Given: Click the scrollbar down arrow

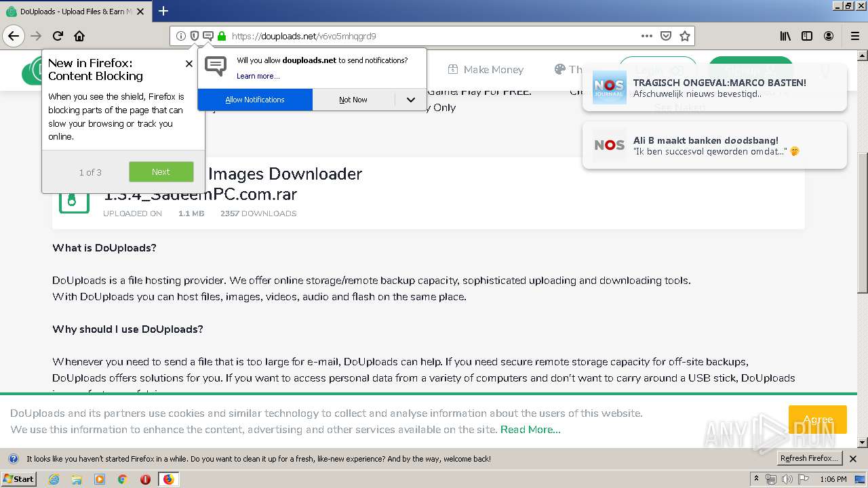Looking at the screenshot, I should coord(862,442).
